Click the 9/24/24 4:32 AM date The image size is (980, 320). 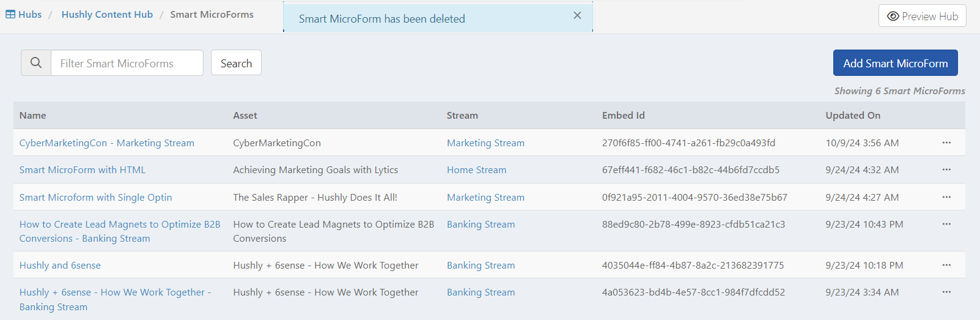point(862,170)
